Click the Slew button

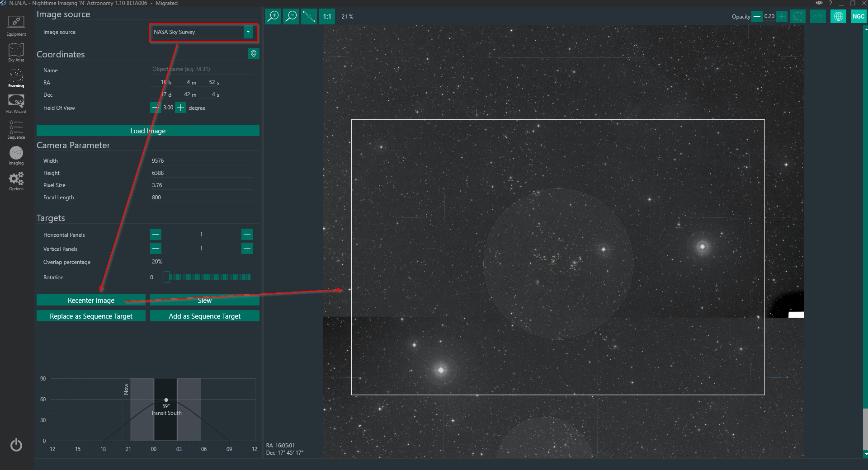pos(205,300)
